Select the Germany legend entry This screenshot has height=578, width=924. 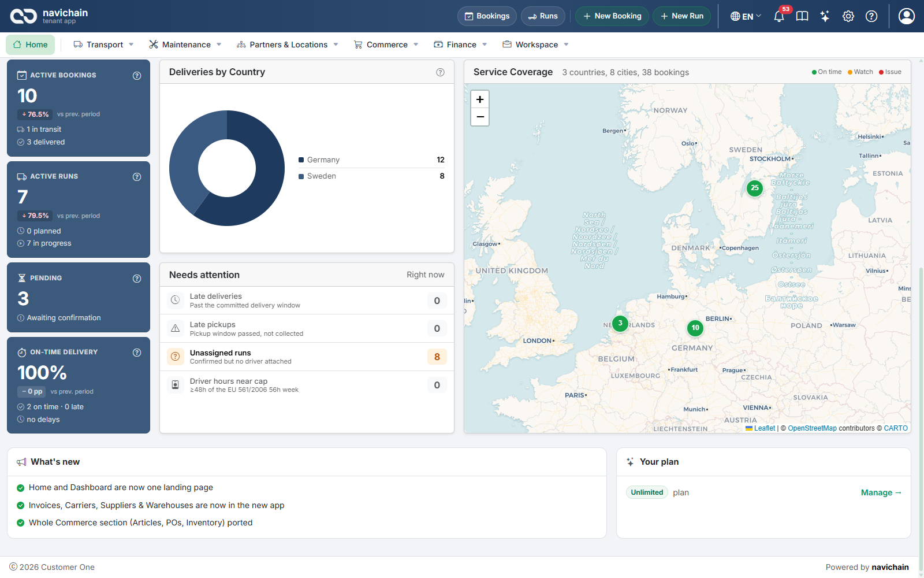click(x=371, y=160)
